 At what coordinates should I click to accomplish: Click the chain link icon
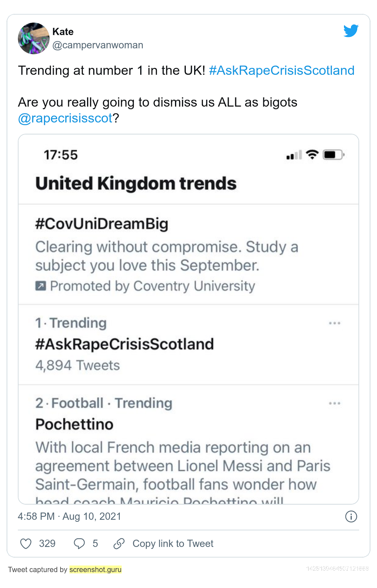click(119, 544)
